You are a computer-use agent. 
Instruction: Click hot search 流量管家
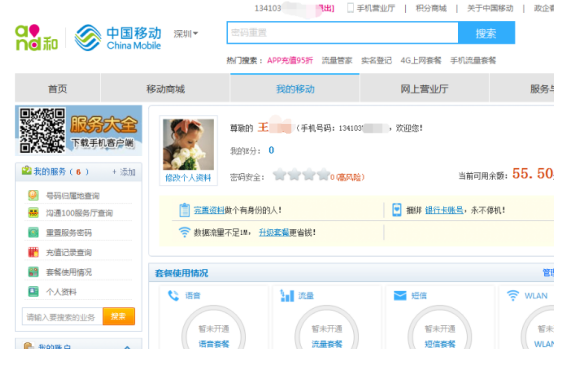click(337, 60)
